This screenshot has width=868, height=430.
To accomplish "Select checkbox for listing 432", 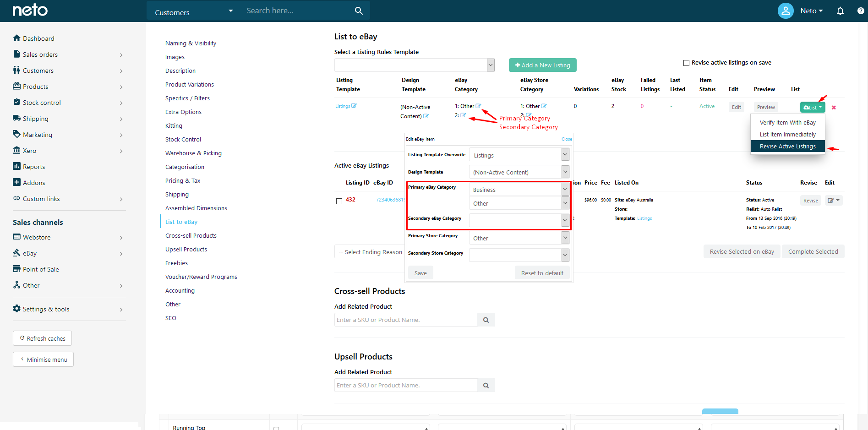I will [x=339, y=201].
